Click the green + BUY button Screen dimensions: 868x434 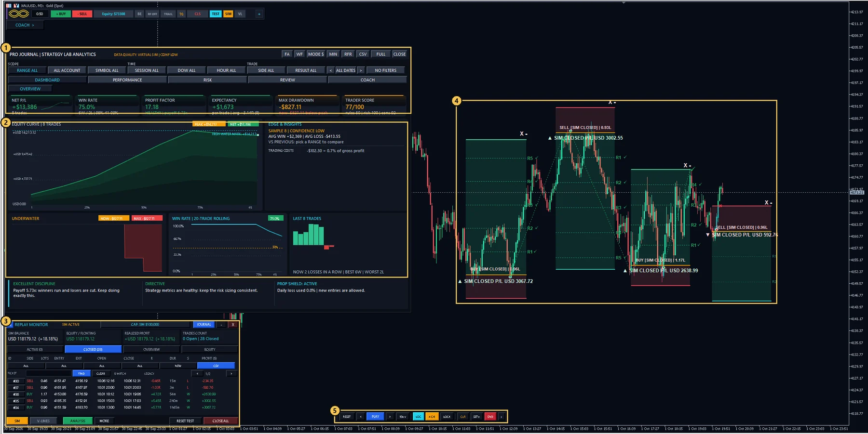(61, 14)
